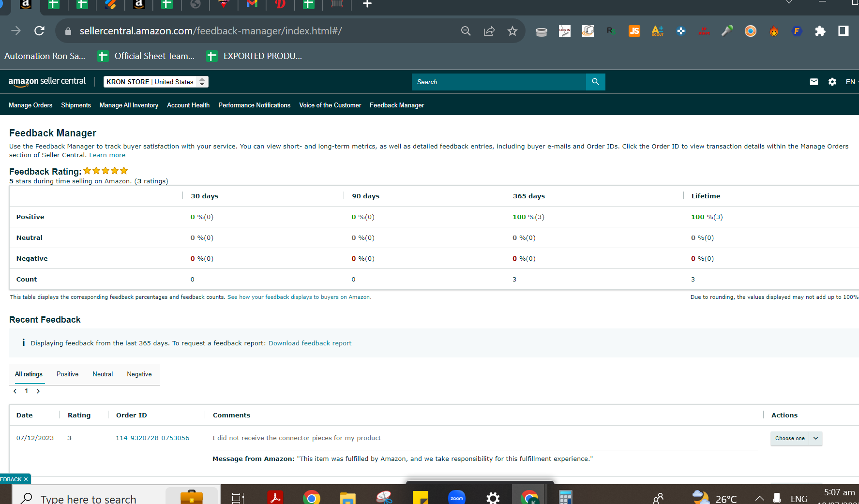Open the LOG IN extension icon
Image resolution: width=859 pixels, height=504 pixels.
coord(564,31)
